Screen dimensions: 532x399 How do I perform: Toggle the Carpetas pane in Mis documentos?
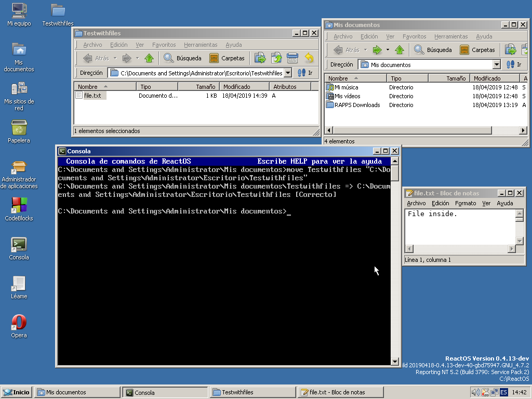[477, 50]
